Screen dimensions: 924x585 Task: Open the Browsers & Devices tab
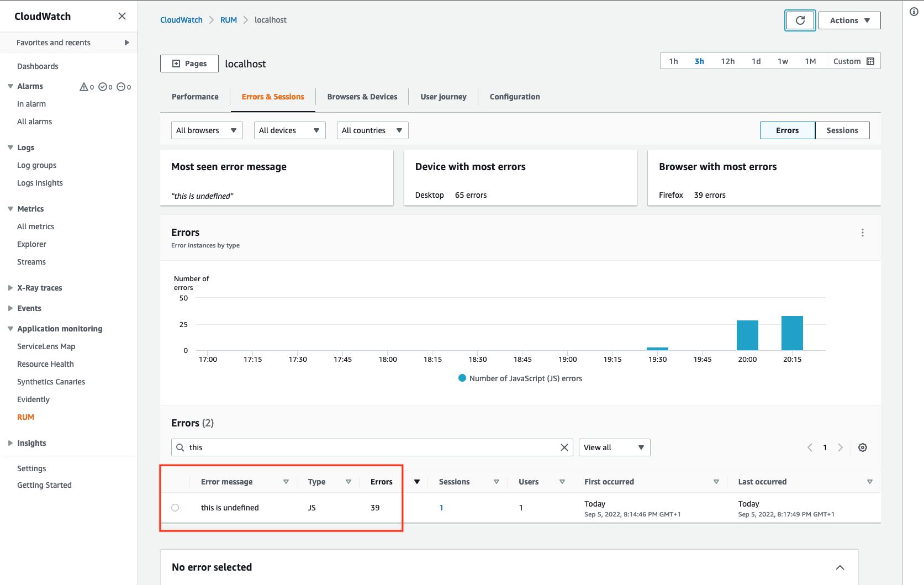tap(362, 97)
